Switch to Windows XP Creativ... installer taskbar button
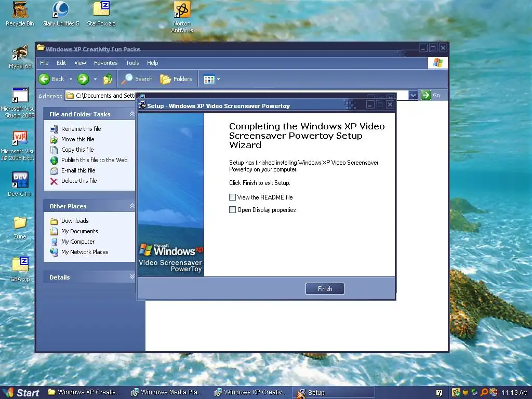The width and height of the screenshot is (532, 399). (x=251, y=393)
